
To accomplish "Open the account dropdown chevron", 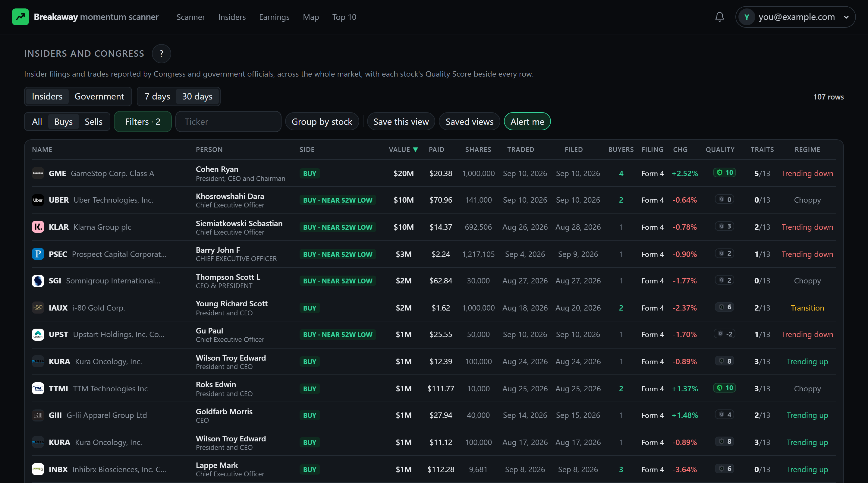I will (x=846, y=17).
